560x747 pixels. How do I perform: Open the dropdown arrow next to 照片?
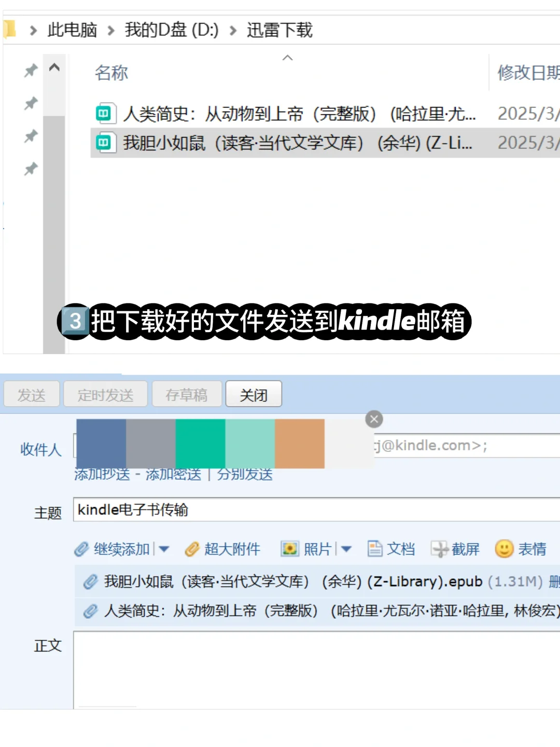[x=346, y=549]
